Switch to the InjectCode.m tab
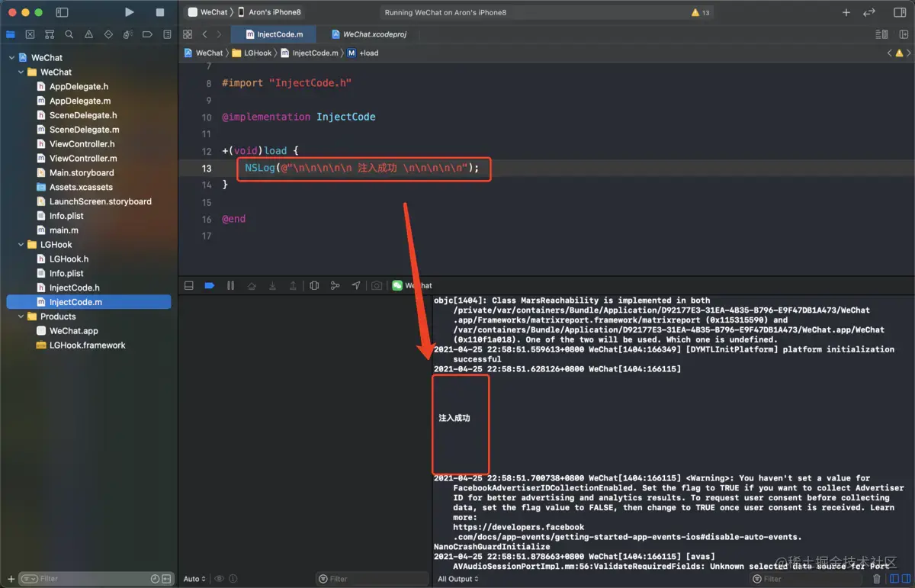Image resolution: width=915 pixels, height=588 pixels. click(274, 34)
